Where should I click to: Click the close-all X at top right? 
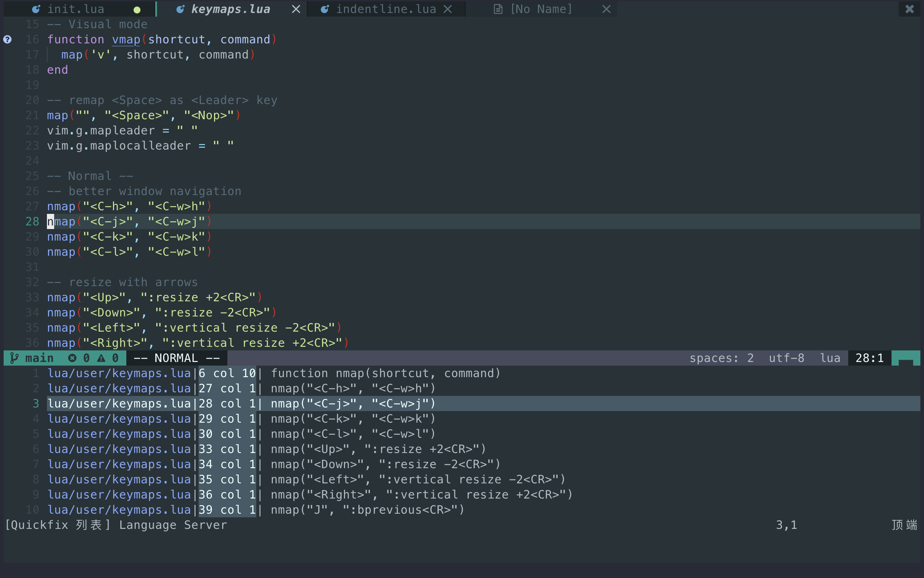[x=910, y=9]
